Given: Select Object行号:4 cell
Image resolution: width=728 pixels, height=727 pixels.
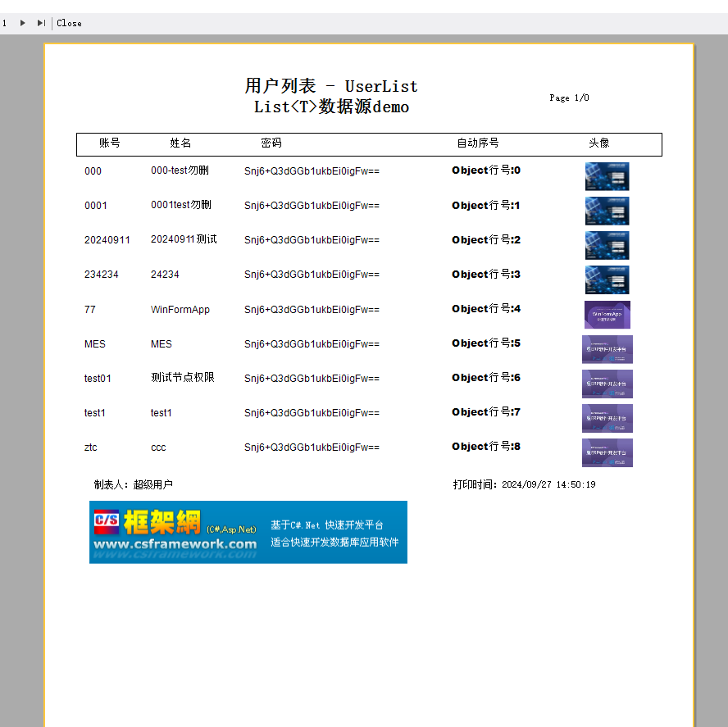Looking at the screenshot, I should (486, 308).
